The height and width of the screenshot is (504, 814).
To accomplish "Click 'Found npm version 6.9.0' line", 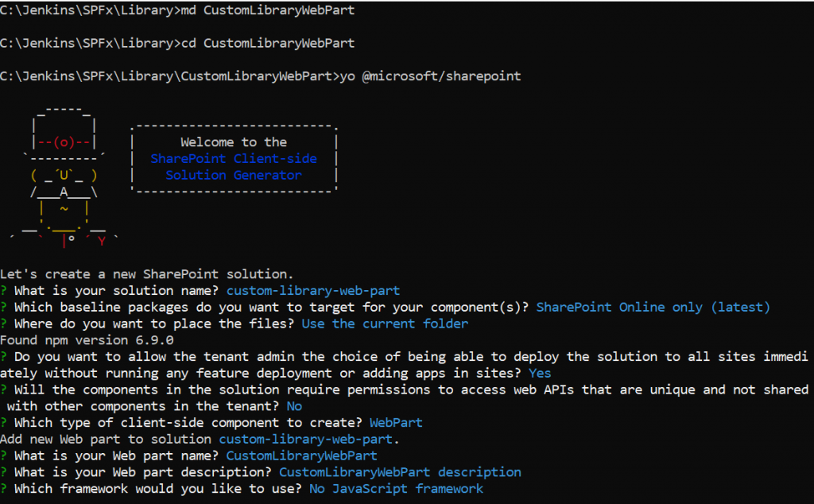I will 87,340.
